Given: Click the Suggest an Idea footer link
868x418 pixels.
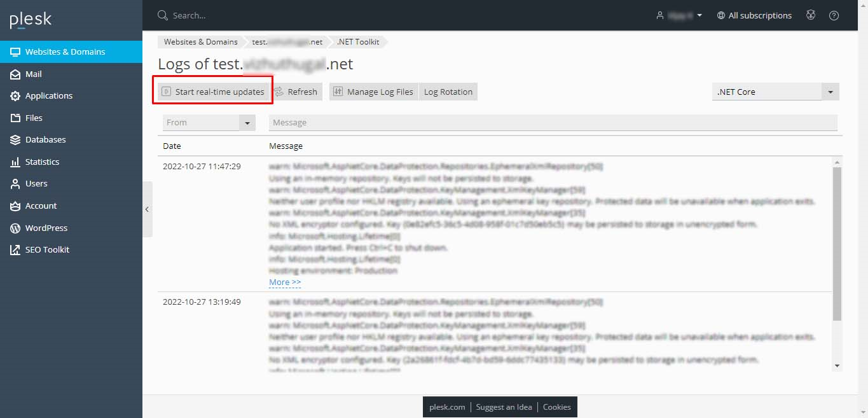Looking at the screenshot, I should (504, 407).
